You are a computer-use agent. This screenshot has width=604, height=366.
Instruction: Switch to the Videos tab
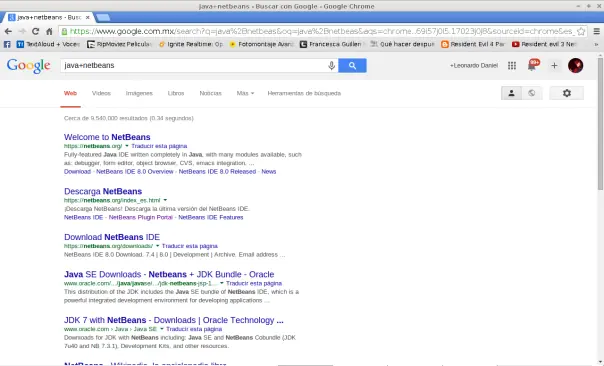[101, 93]
